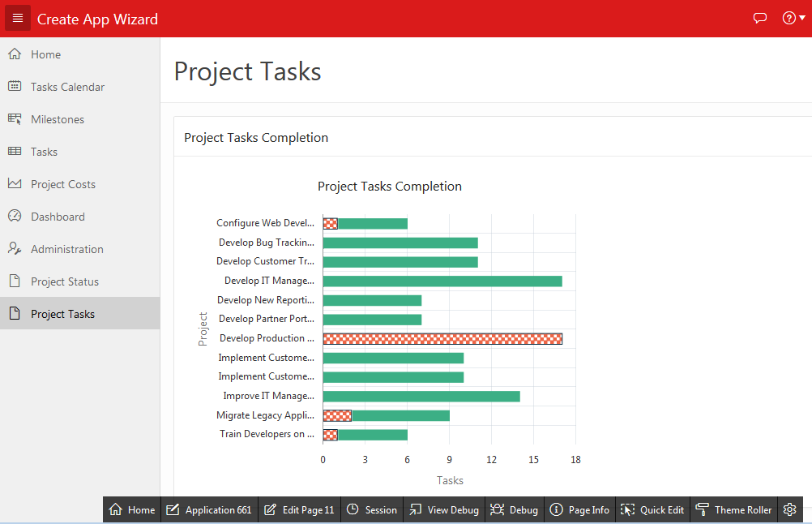Image resolution: width=812 pixels, height=524 pixels.
Task: Click the Project y-axis title
Action: point(203,329)
